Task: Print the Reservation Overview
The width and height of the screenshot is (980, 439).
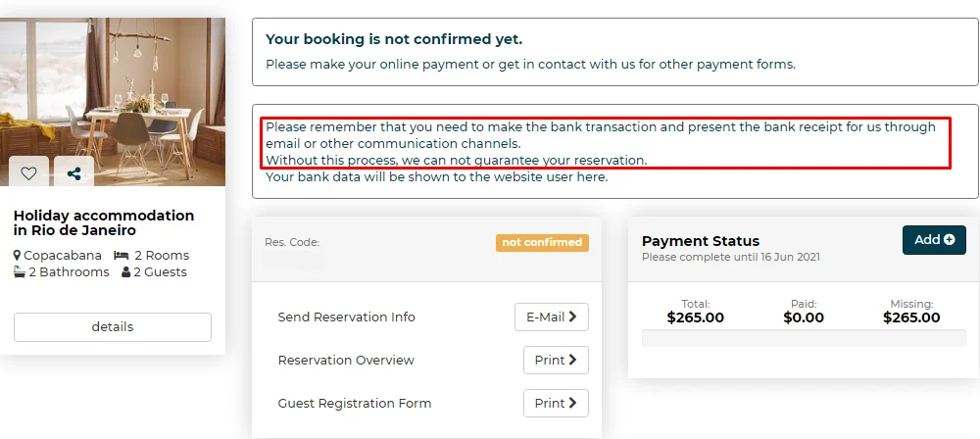Action: [x=555, y=361]
